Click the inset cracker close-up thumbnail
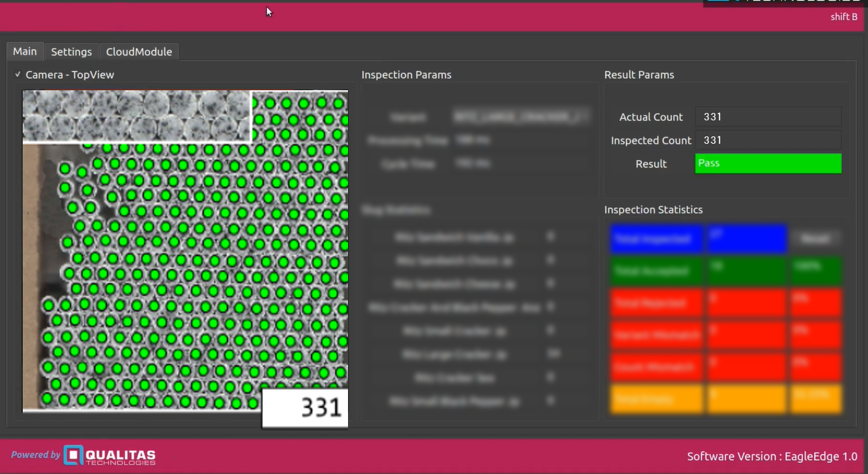 click(137, 116)
